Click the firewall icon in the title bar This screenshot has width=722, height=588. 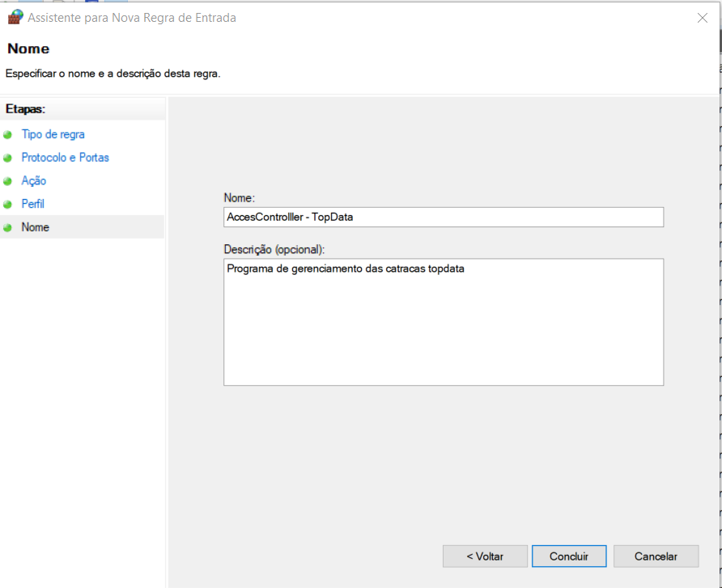pyautogui.click(x=15, y=17)
